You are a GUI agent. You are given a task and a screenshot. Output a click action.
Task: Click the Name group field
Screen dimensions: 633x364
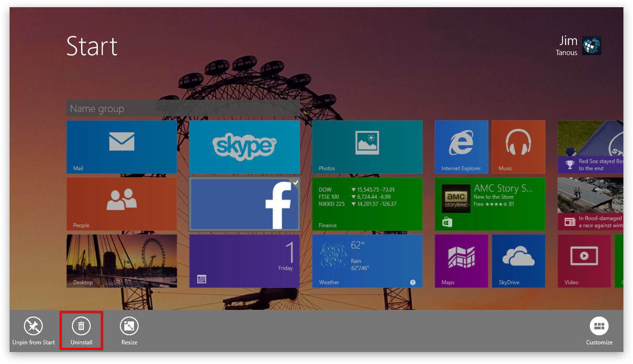click(183, 108)
